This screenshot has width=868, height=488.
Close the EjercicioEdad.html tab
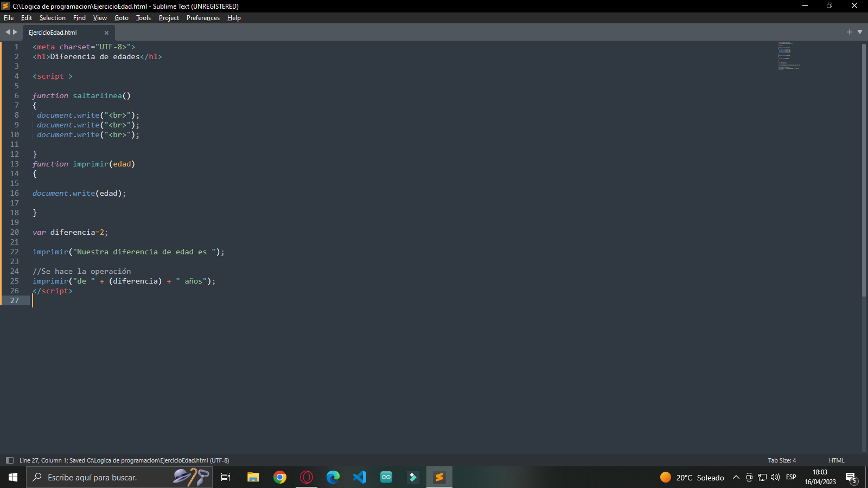106,33
